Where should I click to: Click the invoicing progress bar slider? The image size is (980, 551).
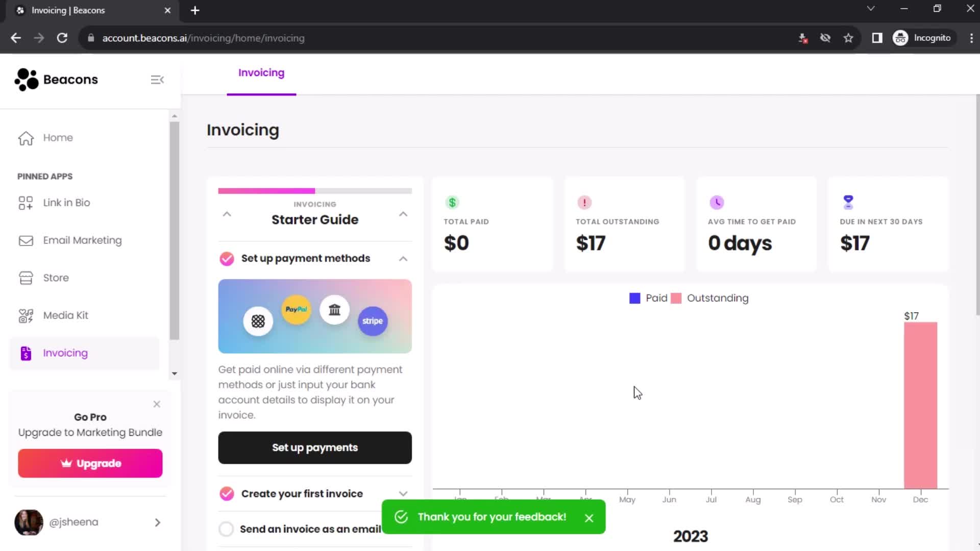[314, 190]
